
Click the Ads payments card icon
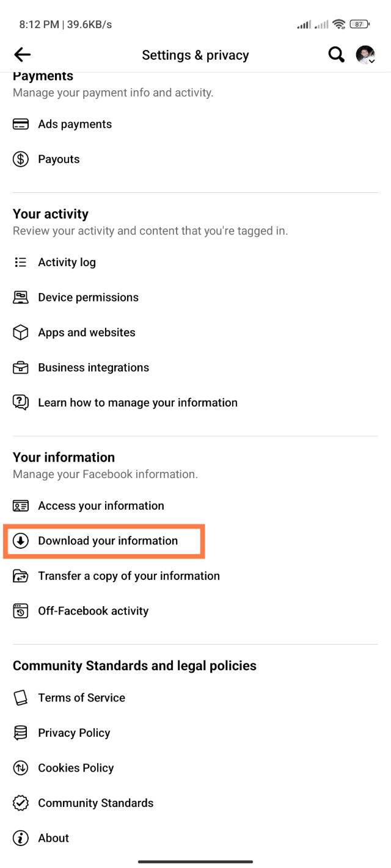point(21,125)
